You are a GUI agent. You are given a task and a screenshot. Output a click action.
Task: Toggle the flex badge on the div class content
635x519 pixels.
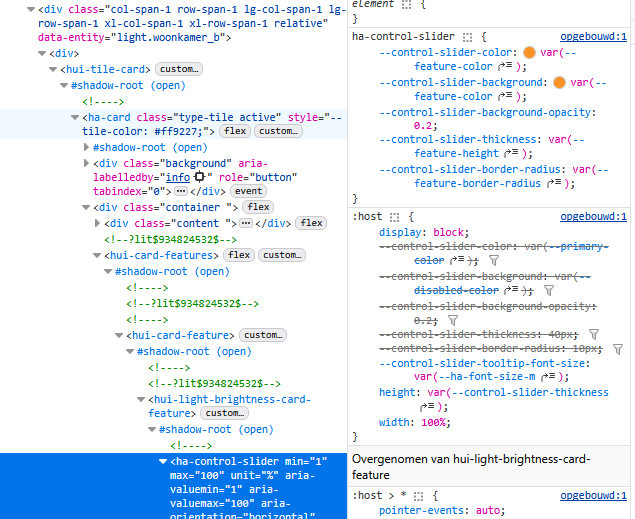[311, 223]
